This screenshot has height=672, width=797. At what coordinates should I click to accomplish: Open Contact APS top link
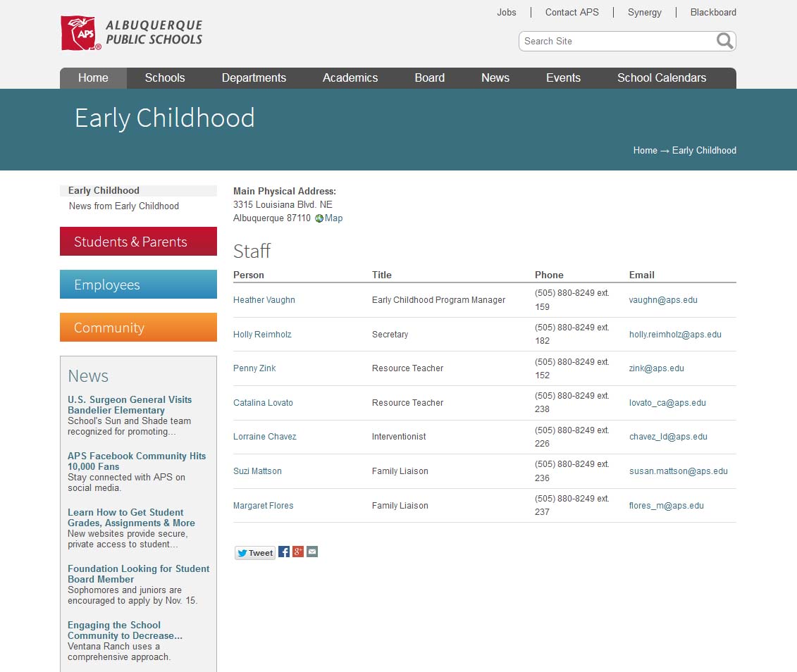pyautogui.click(x=572, y=12)
